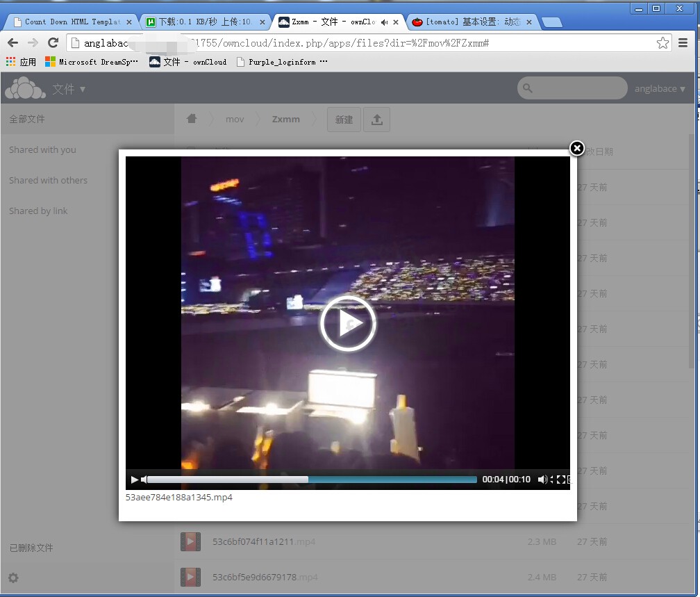Open the anglabace user menu
This screenshot has width=700, height=597.
(x=660, y=88)
